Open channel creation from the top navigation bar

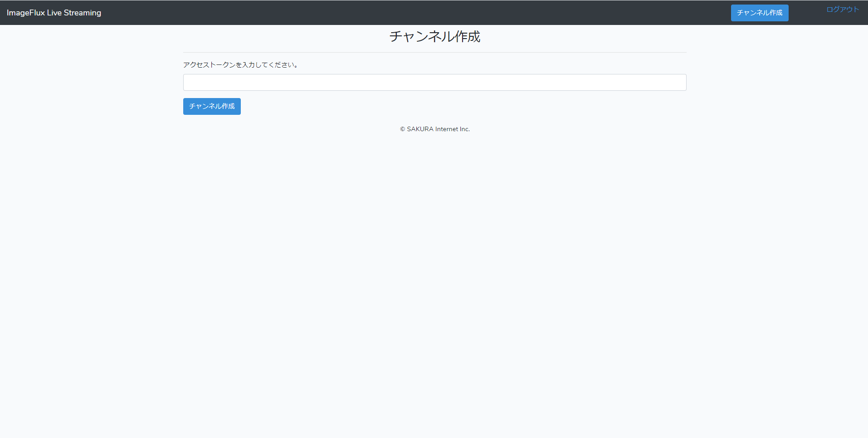[x=759, y=13]
